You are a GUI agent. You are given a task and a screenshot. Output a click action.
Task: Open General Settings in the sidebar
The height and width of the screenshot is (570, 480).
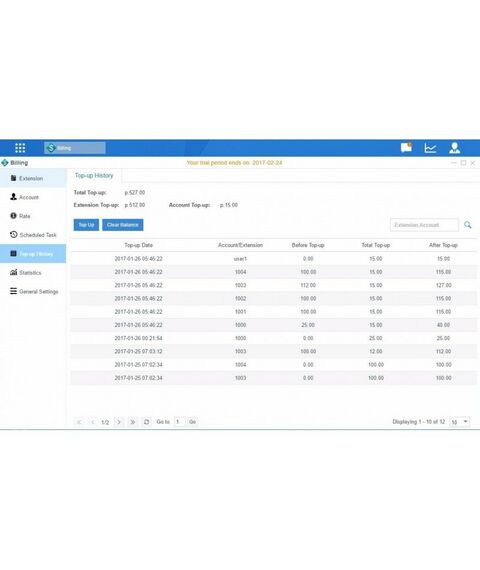click(x=33, y=292)
